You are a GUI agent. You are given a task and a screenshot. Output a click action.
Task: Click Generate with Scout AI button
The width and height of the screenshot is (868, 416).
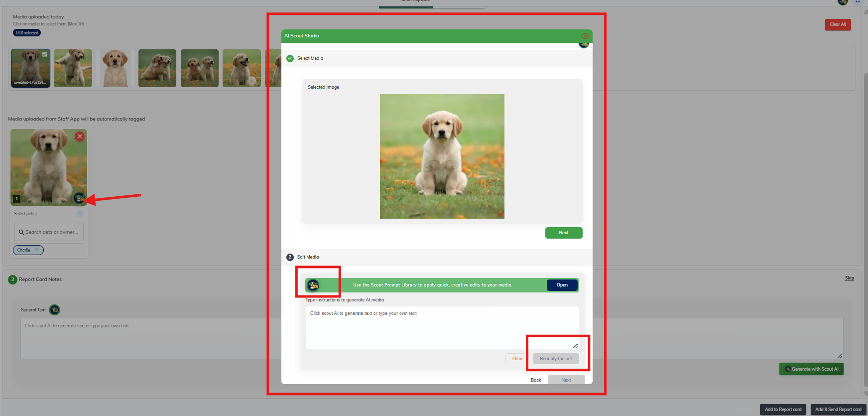tap(811, 369)
